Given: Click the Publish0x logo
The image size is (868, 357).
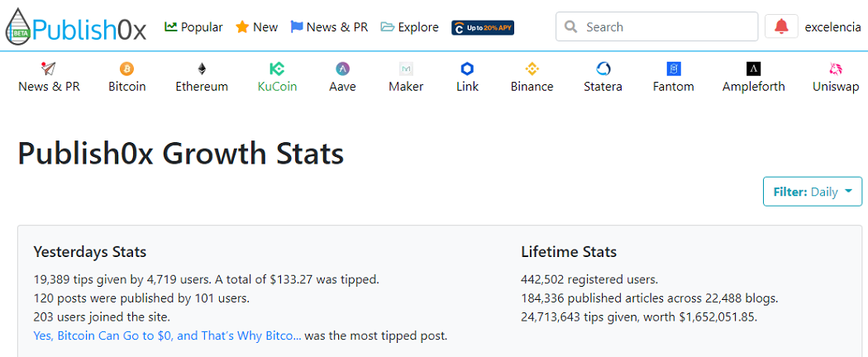Looking at the screenshot, I should (76, 26).
